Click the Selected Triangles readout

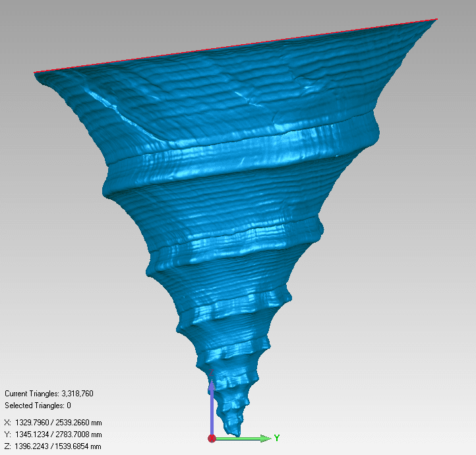click(38, 406)
